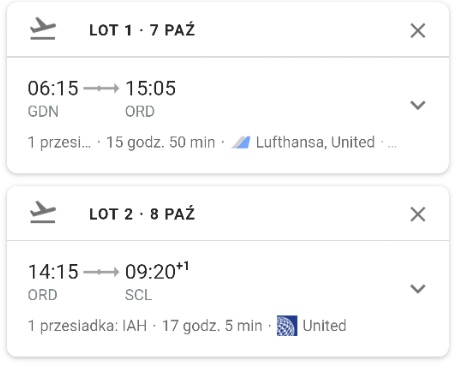Click the 1 przesiadka: IAH layover text
Screen dimensions: 459x366
(x=87, y=326)
